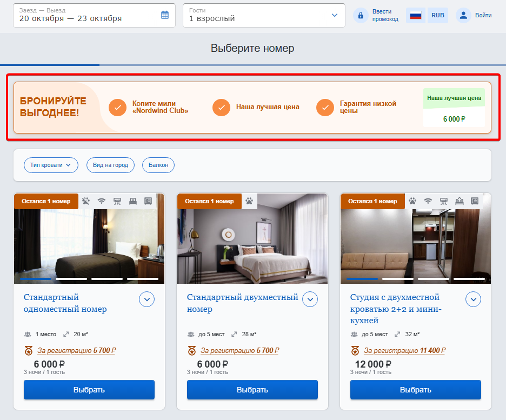Click the user profile icon for login
Image resolution: width=506 pixels, height=420 pixels.
(x=463, y=15)
